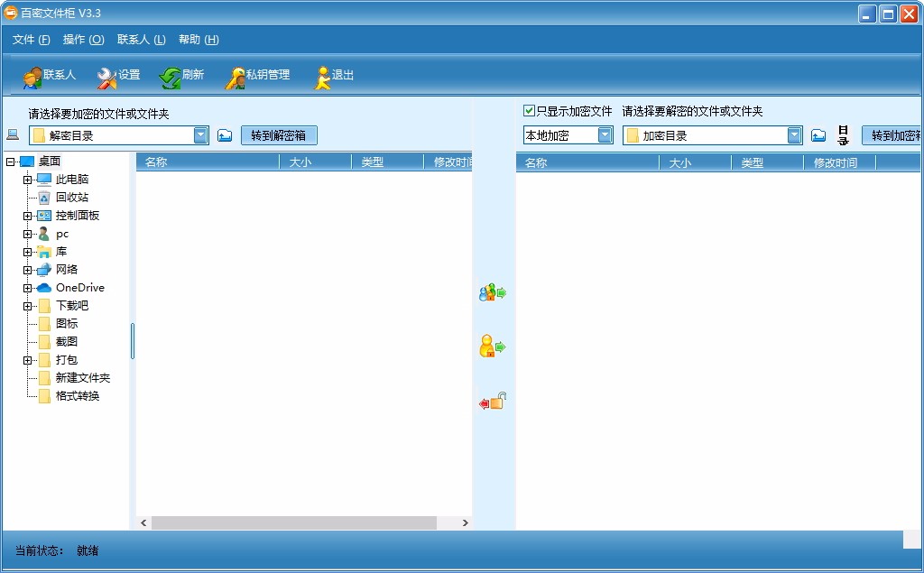The height and width of the screenshot is (573, 924).
Task: Open the 文件 (F) menu
Action: (32, 40)
